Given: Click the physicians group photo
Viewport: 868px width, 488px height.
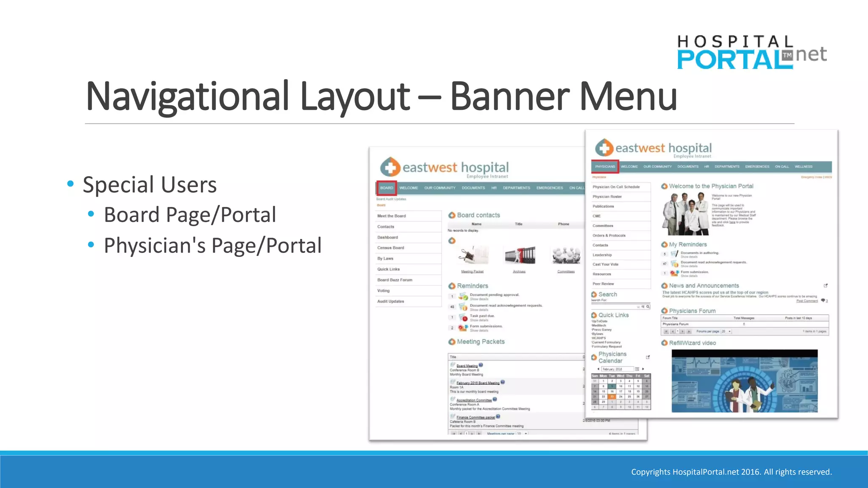Looking at the screenshot, I should (x=686, y=213).
